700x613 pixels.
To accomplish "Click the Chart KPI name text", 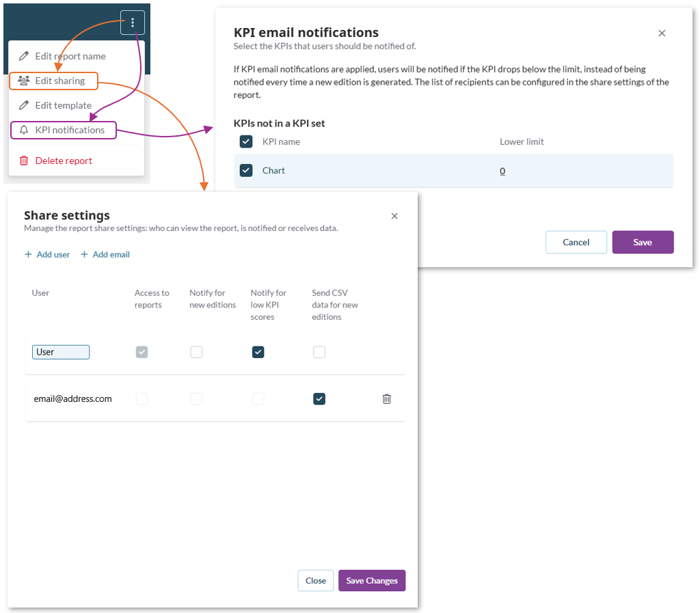I will click(273, 170).
